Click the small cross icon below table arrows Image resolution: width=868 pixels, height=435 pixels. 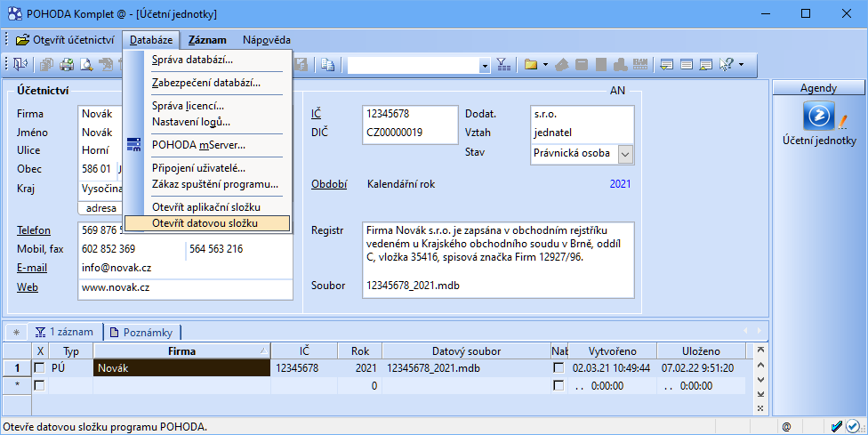click(760, 408)
